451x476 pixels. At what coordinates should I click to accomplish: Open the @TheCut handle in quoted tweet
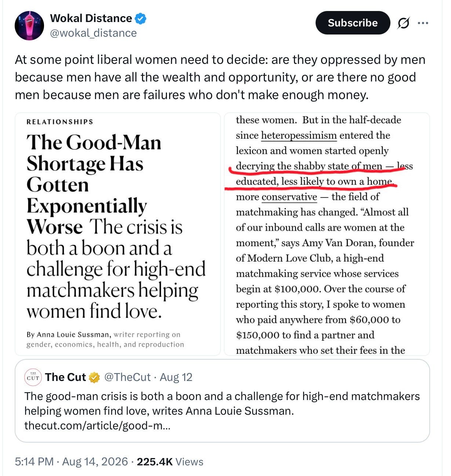pos(127,377)
